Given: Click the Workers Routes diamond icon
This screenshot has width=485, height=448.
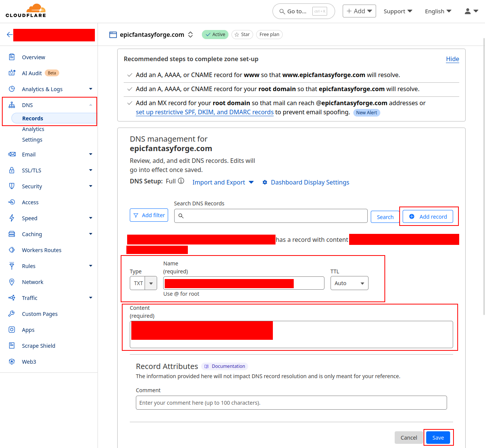Looking at the screenshot, I should (12, 250).
